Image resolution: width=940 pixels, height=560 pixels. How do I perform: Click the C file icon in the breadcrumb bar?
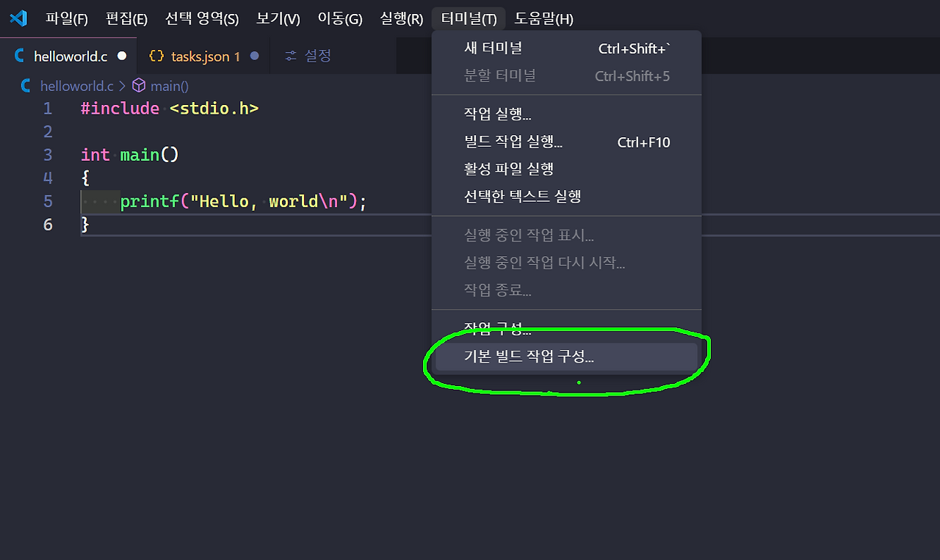point(24,86)
